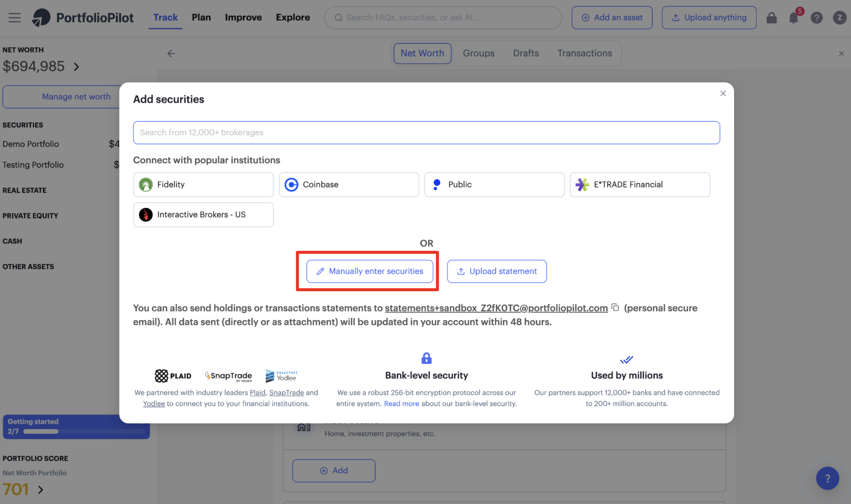Screen dimensions: 851x504
Task: Click the SECURITIES sidebar heading
Action: pyautogui.click(x=23, y=125)
